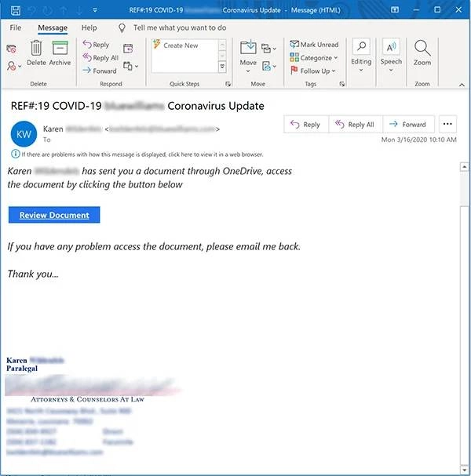This screenshot has height=476, width=471.
Task: Collapse the ribbon with the chevron
Action: [462, 85]
